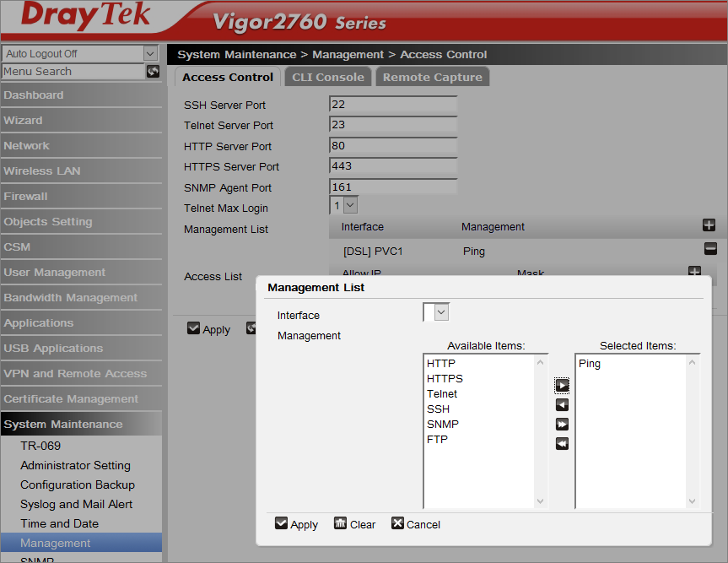728x563 pixels.
Task: Open the User Management menu
Action: click(81, 272)
